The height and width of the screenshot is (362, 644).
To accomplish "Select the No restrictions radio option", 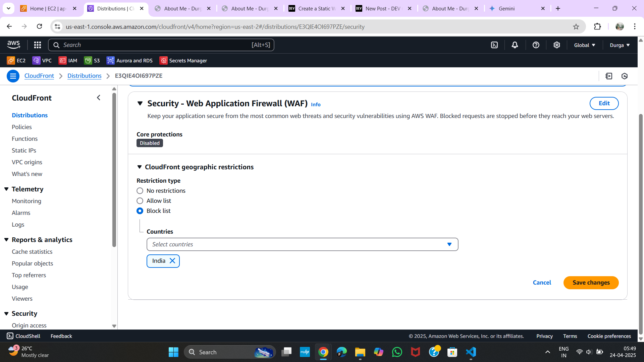I will 140,191.
